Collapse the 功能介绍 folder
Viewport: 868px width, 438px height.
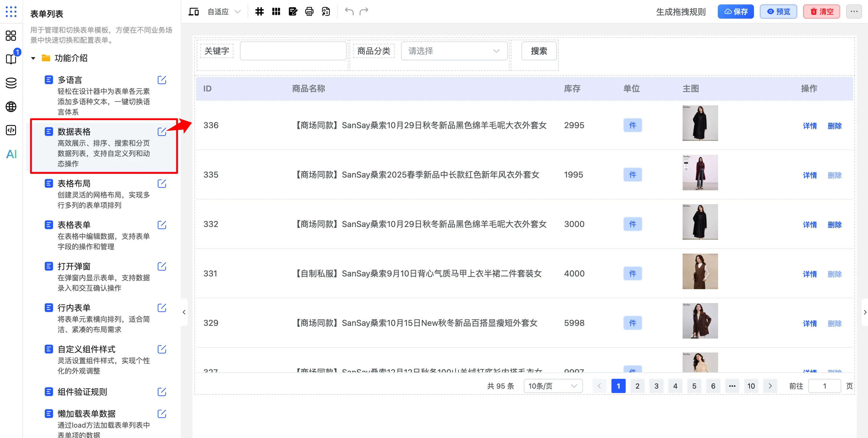click(x=33, y=58)
